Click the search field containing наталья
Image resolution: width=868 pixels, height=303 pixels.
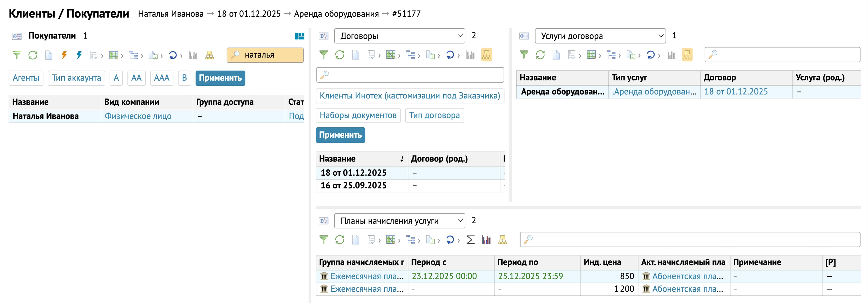click(265, 55)
